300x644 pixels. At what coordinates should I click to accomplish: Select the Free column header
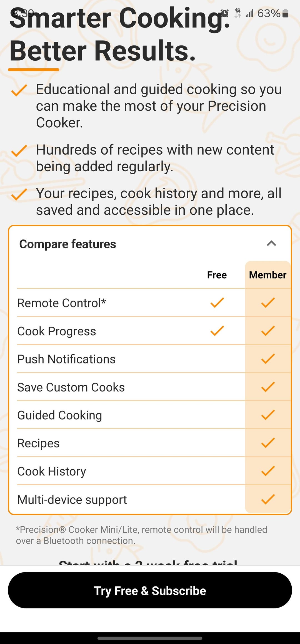[217, 275]
